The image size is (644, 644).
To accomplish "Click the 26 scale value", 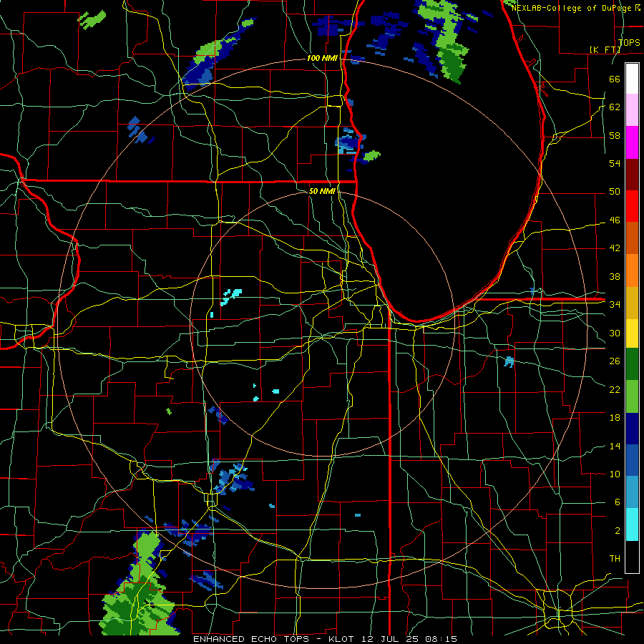I will click(x=615, y=361).
